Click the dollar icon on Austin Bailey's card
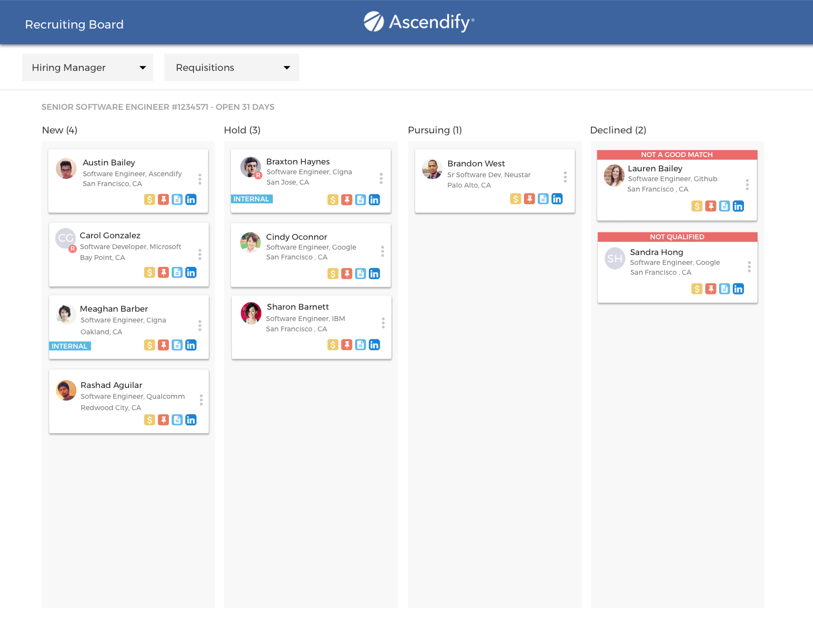 tap(150, 199)
